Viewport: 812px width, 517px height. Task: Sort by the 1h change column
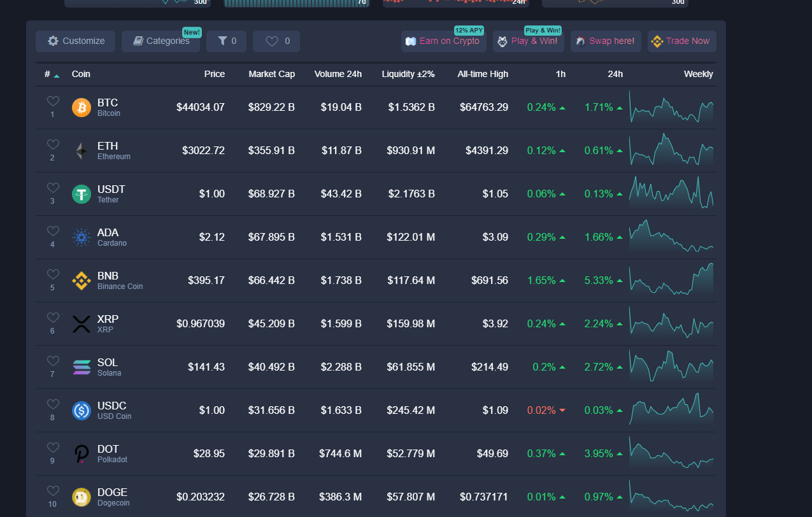coord(560,74)
